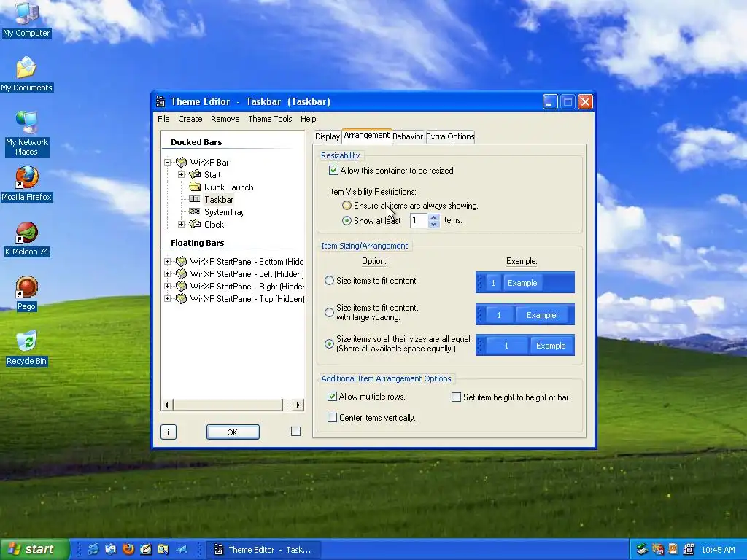Image resolution: width=747 pixels, height=560 pixels.
Task: Open the Help menu
Action: pos(309,119)
